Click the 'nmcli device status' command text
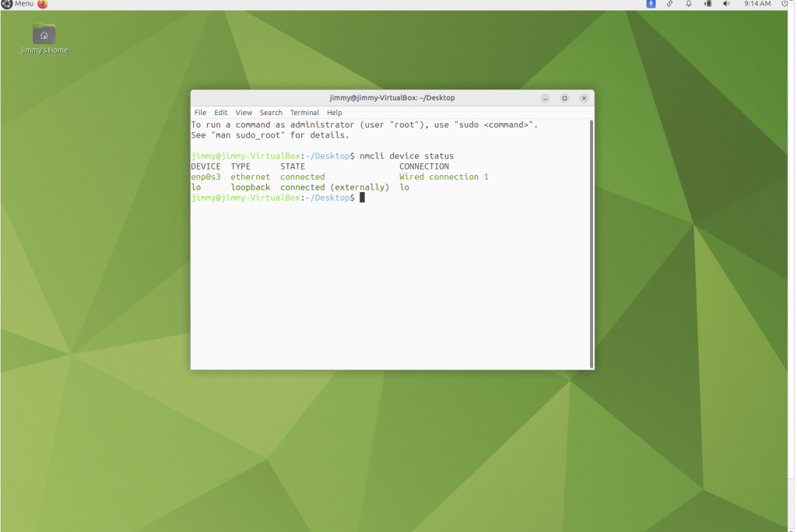The height and width of the screenshot is (532, 797). [406, 156]
